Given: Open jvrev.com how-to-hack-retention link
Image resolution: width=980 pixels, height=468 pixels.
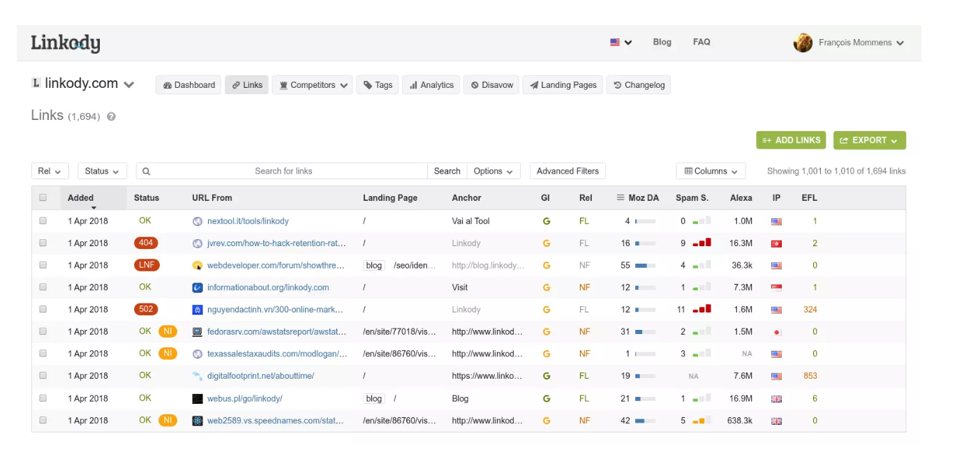Looking at the screenshot, I should point(277,243).
